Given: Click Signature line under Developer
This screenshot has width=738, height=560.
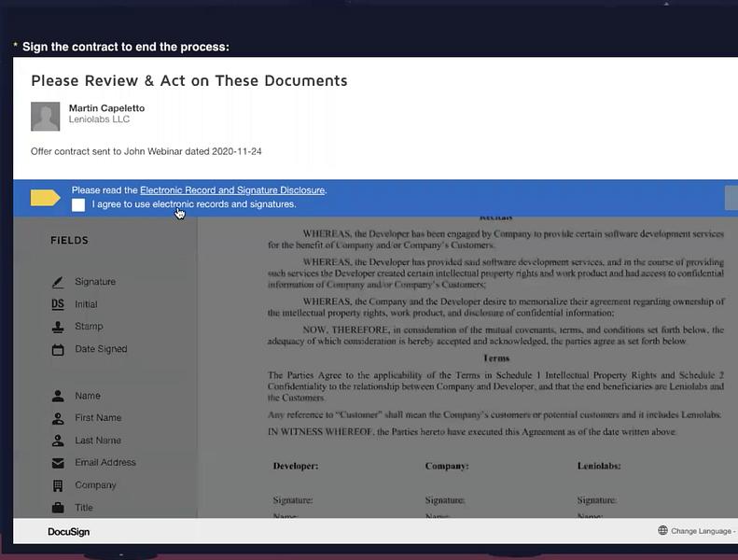Looking at the screenshot, I should 293,500.
